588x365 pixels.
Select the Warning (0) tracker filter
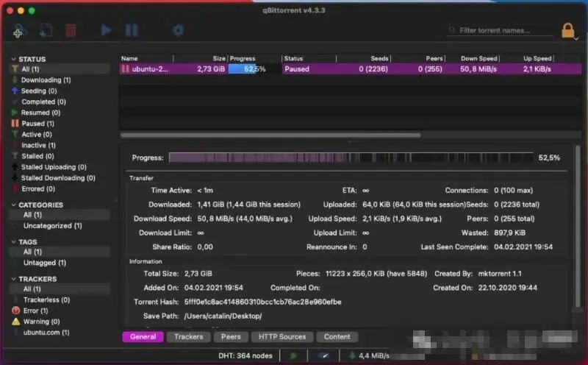coord(60,322)
